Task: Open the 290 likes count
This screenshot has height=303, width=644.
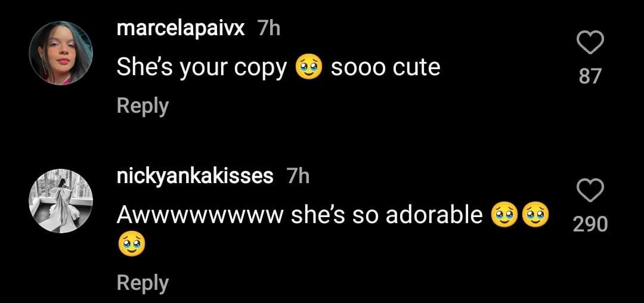Action: coord(590,224)
